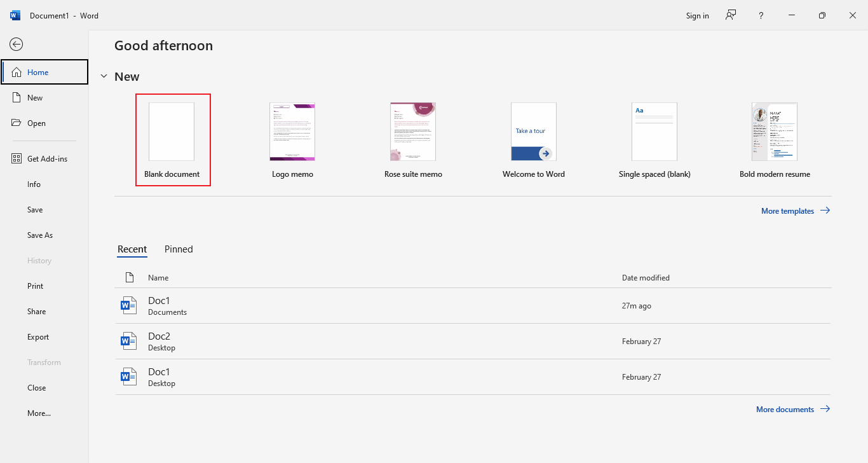Click Print in the sidebar

(x=35, y=286)
